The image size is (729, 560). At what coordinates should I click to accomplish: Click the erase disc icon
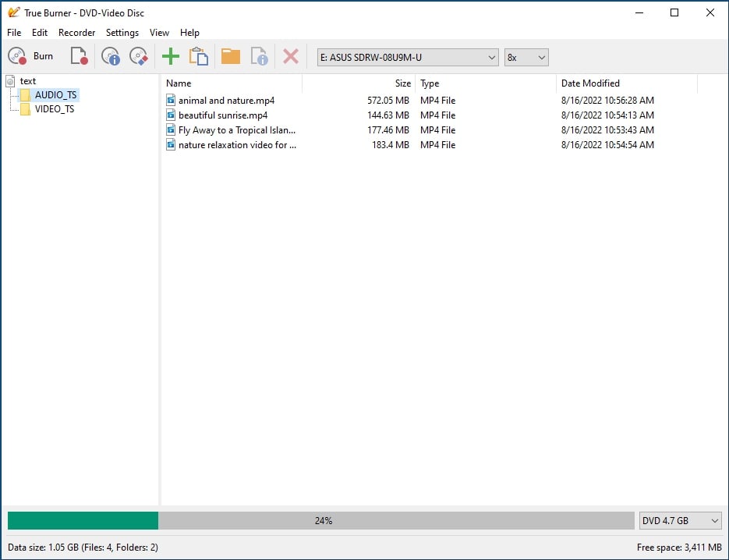pos(139,56)
